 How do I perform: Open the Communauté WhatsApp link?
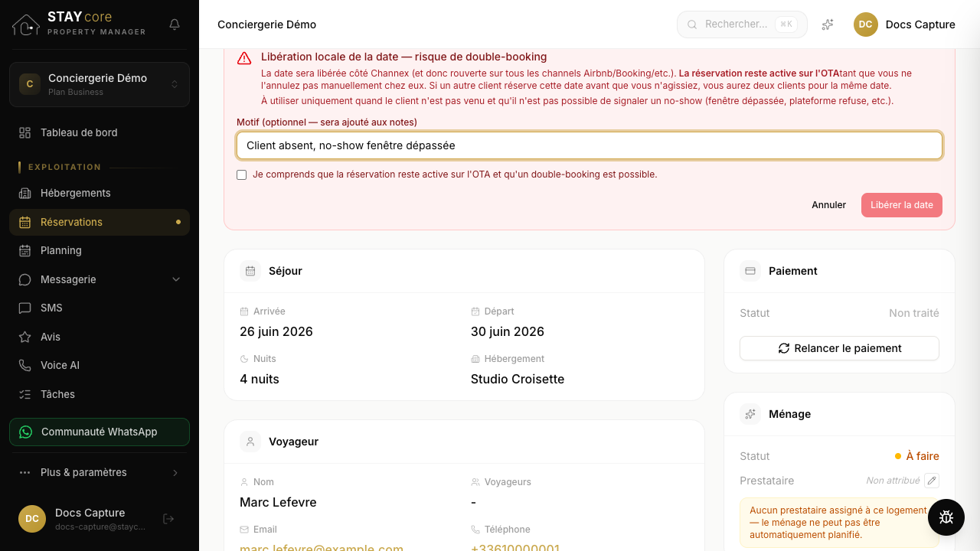100,432
